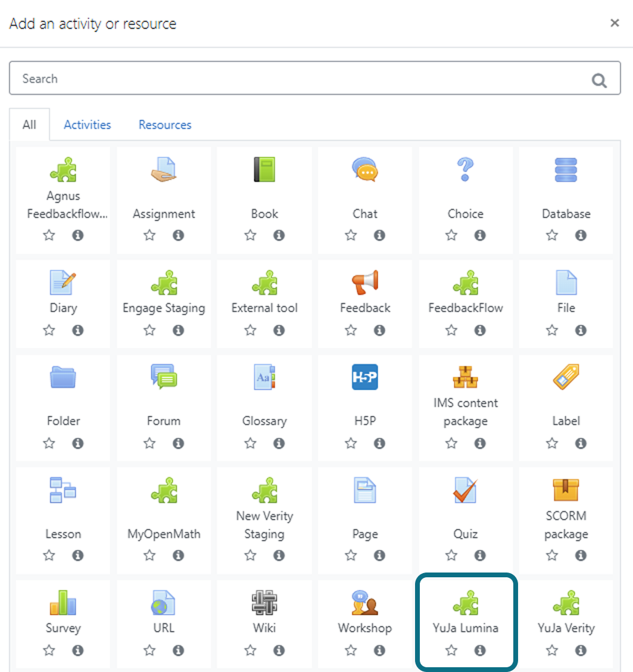Image resolution: width=633 pixels, height=672 pixels.
Task: Star the Quiz activity as favorite
Action: click(x=451, y=555)
